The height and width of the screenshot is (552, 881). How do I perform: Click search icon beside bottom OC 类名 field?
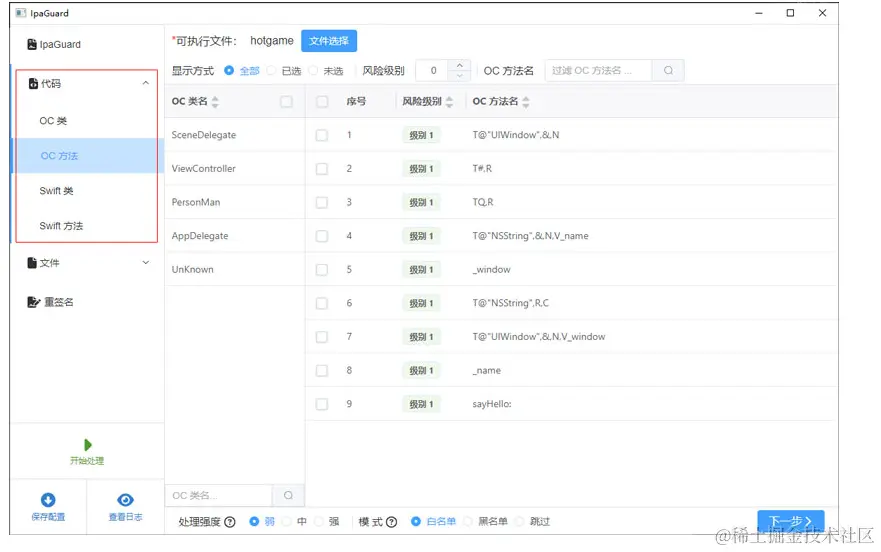tap(288, 495)
